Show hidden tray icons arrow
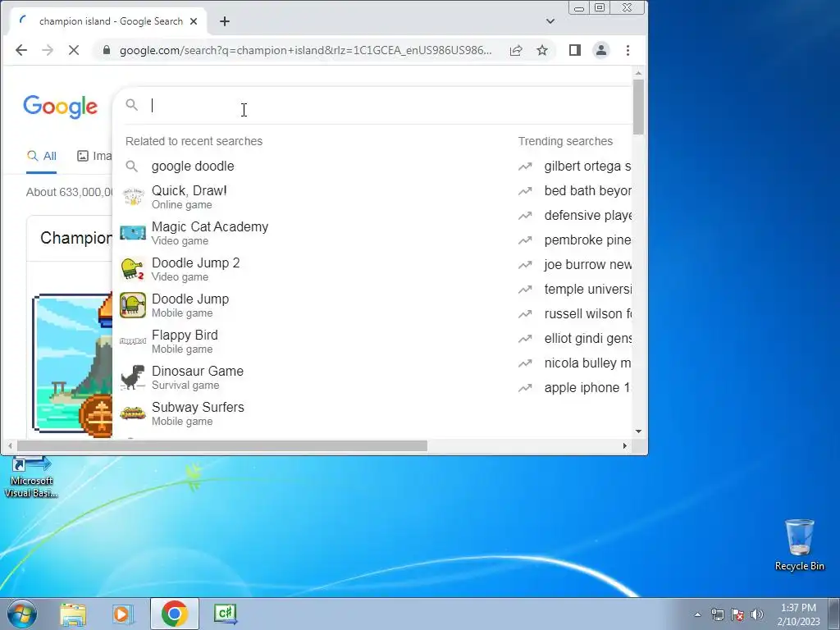This screenshot has width=840, height=630. coord(697,614)
